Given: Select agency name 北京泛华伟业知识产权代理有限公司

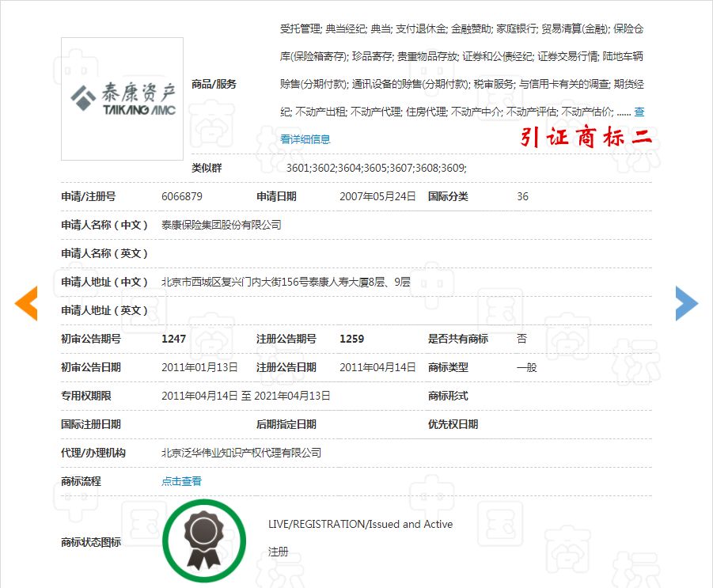Looking at the screenshot, I should click(241, 453).
